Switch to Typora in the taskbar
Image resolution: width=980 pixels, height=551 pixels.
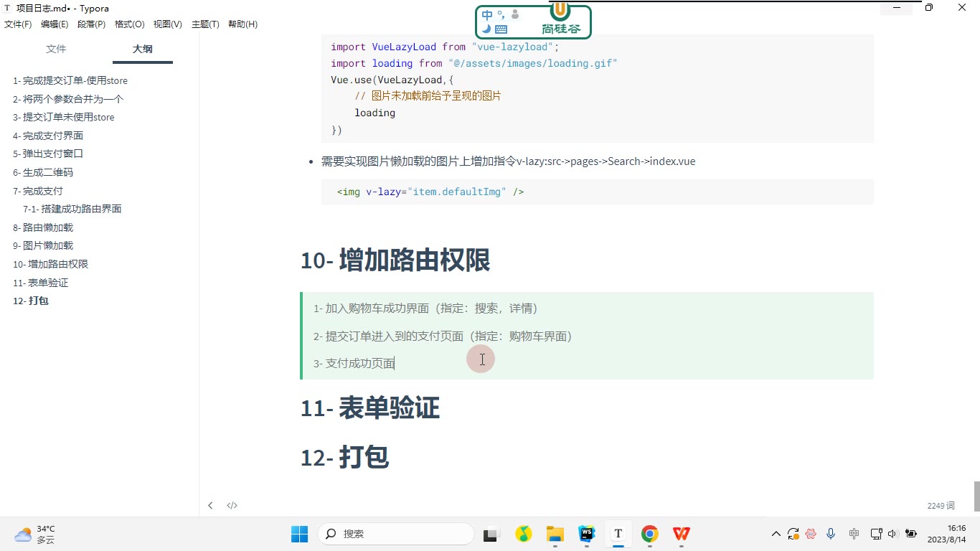click(618, 534)
